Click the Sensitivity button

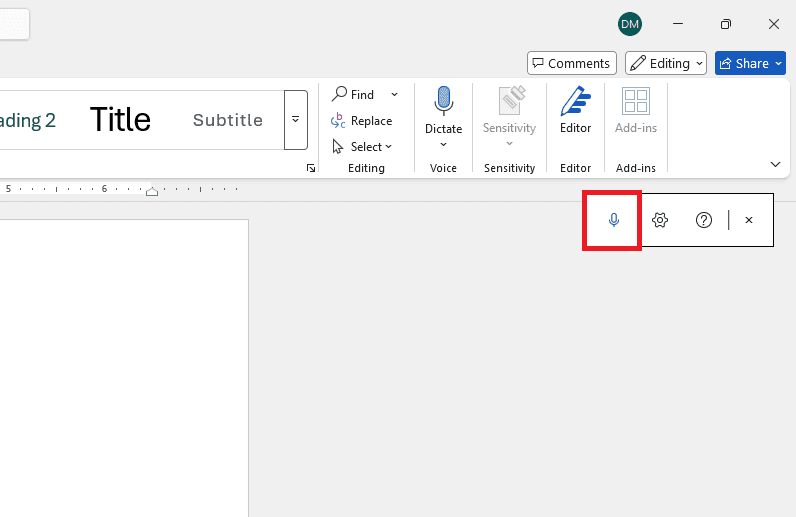509,117
